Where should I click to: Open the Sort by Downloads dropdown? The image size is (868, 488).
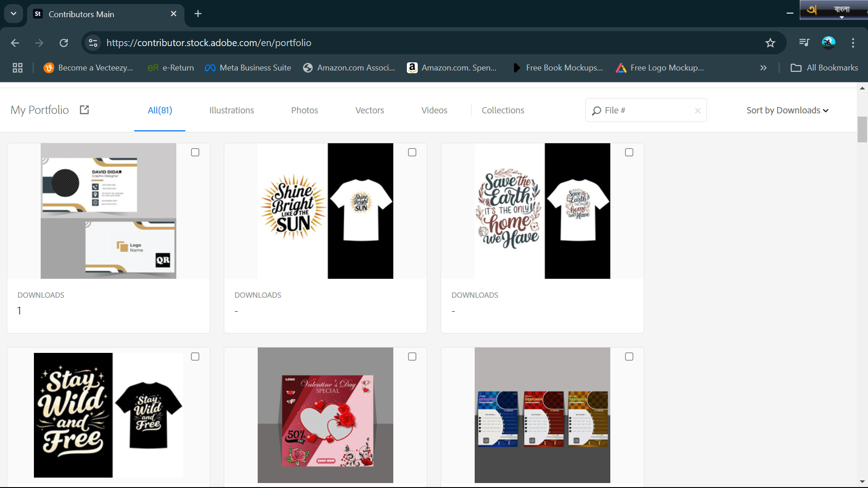click(787, 110)
